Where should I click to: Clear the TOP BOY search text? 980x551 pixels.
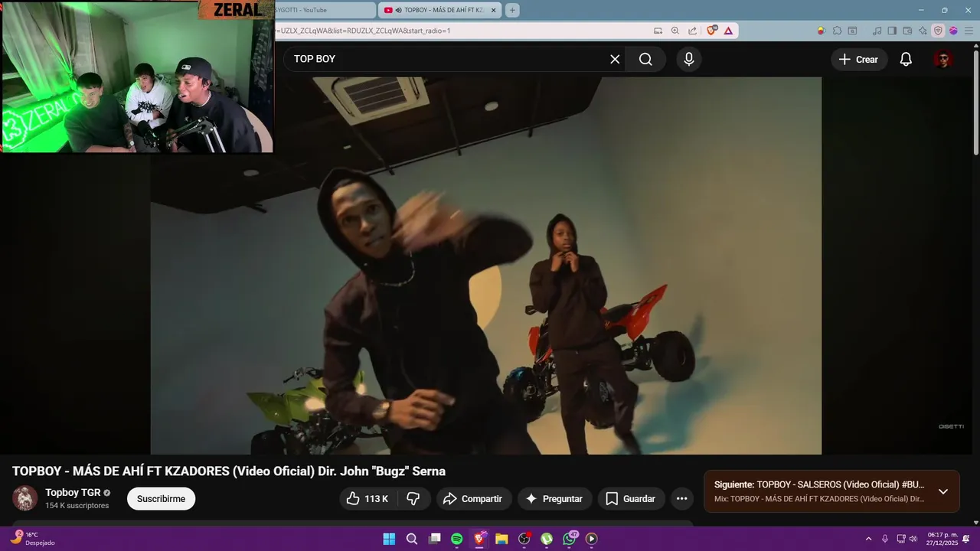click(x=615, y=59)
